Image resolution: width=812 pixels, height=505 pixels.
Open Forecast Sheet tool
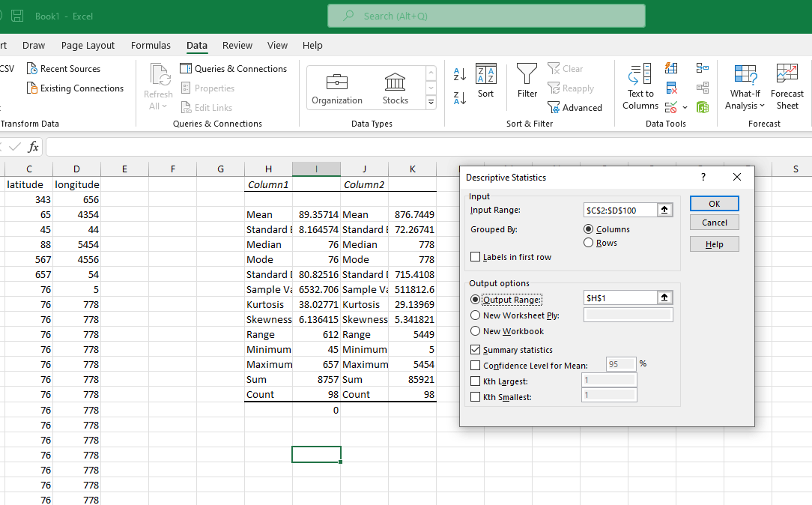[x=787, y=86]
